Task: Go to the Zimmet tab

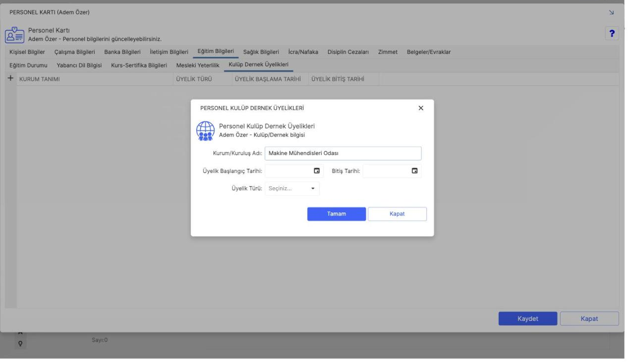Action: pyautogui.click(x=388, y=52)
